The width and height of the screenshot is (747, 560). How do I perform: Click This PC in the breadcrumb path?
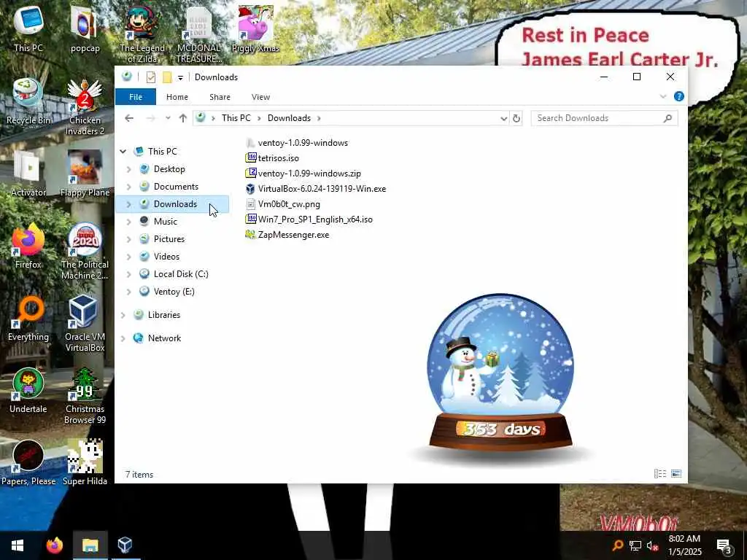tap(236, 118)
